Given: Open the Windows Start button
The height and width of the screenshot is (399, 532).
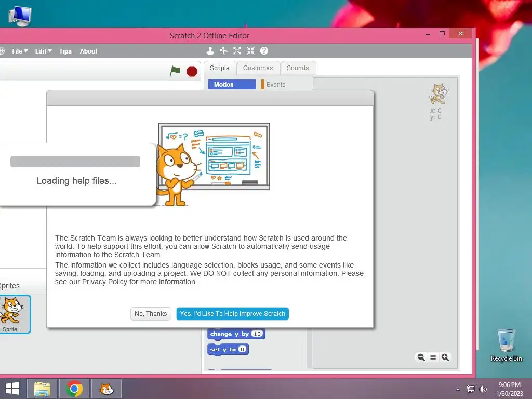Looking at the screenshot, I should pyautogui.click(x=12, y=389).
